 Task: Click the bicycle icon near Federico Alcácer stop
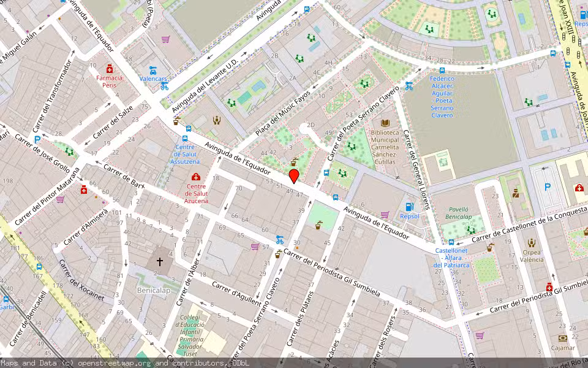(409, 86)
